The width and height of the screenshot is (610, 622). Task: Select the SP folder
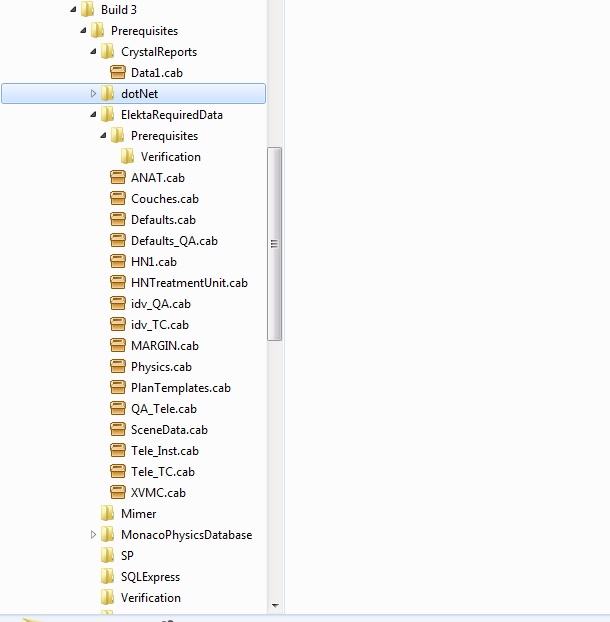127,556
